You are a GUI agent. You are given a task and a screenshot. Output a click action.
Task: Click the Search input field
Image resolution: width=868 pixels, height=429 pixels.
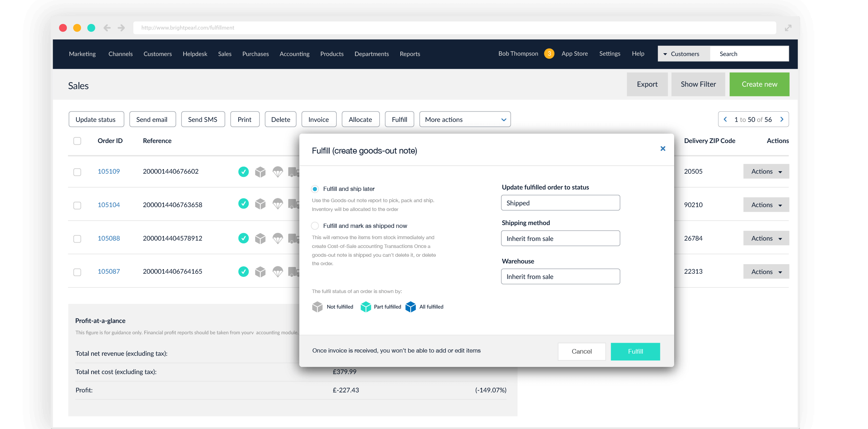point(749,54)
